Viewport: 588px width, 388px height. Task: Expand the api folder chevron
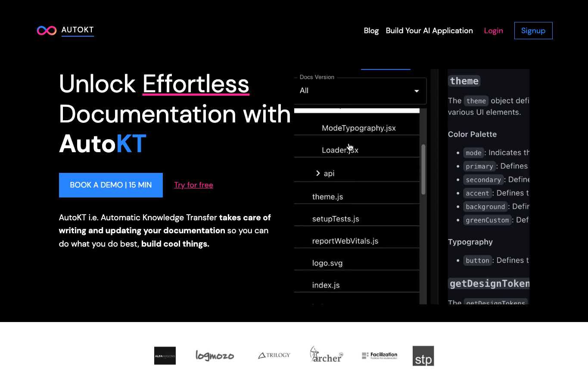click(x=318, y=173)
